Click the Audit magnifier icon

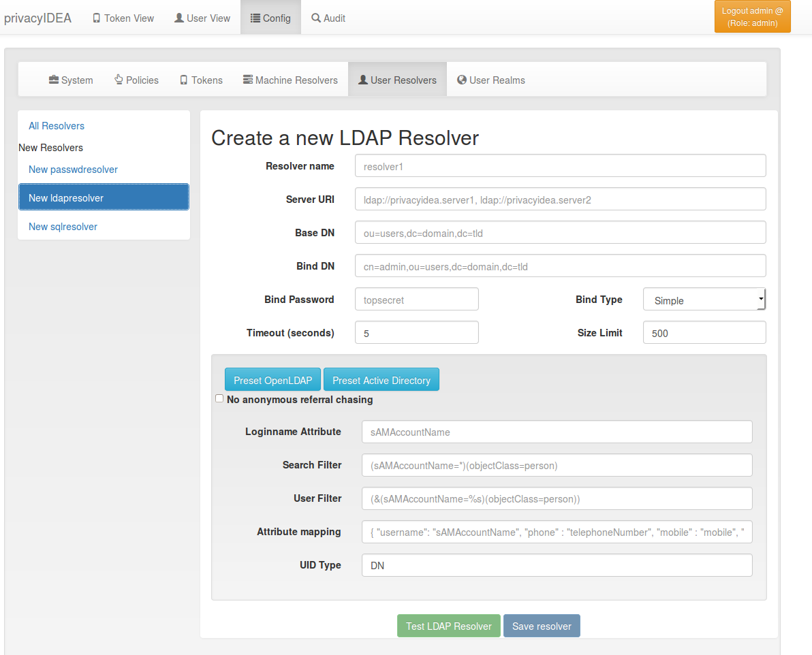pyautogui.click(x=316, y=18)
